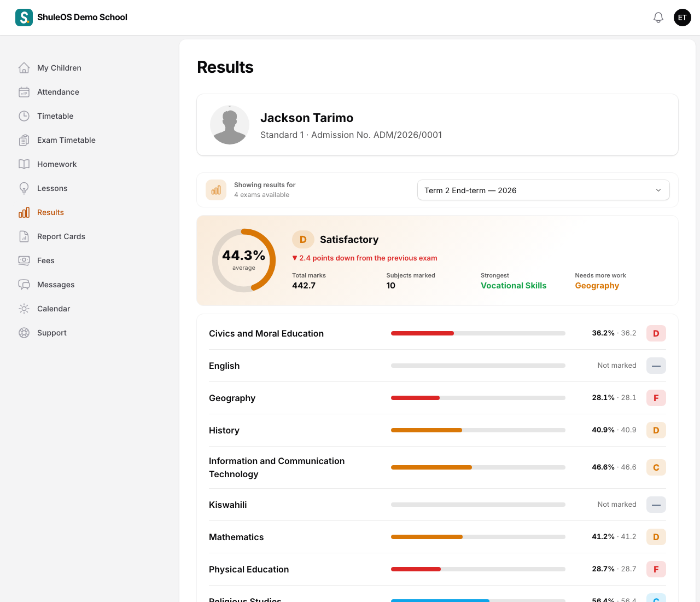Image resolution: width=700 pixels, height=602 pixels.
Task: Open Attendance in the sidebar
Action: pos(58,92)
